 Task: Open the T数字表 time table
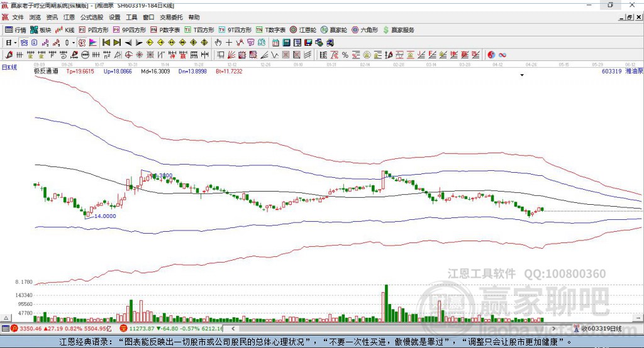(270, 30)
